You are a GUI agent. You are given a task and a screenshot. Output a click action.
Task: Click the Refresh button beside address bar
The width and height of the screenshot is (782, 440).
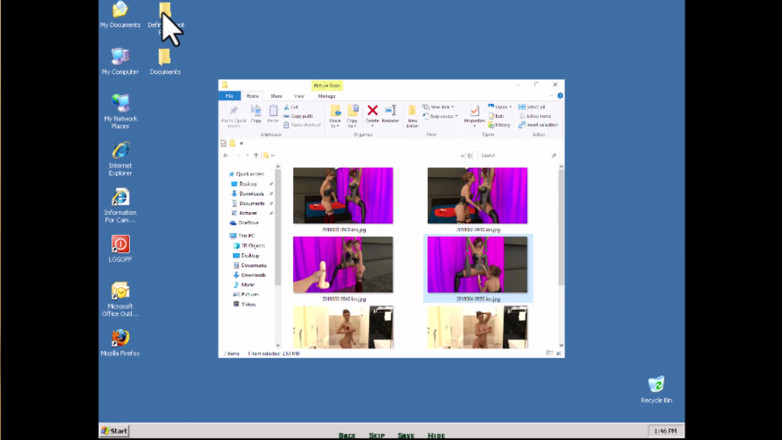(469, 156)
